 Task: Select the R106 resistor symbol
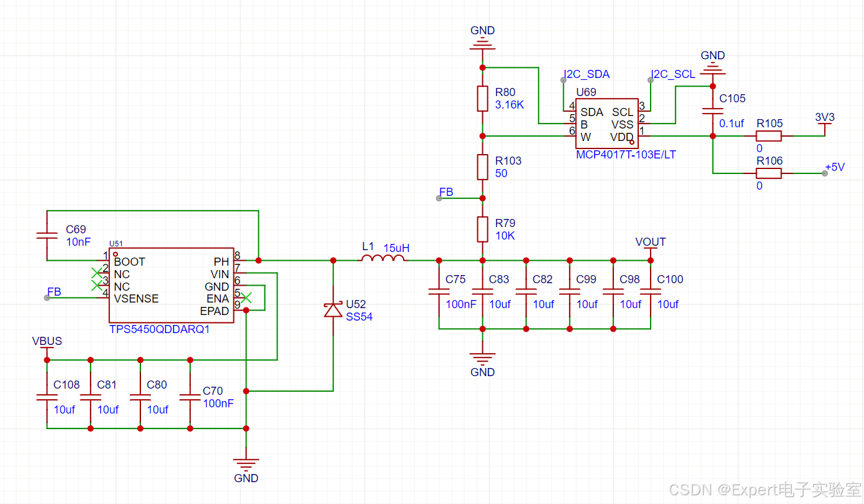tap(769, 173)
